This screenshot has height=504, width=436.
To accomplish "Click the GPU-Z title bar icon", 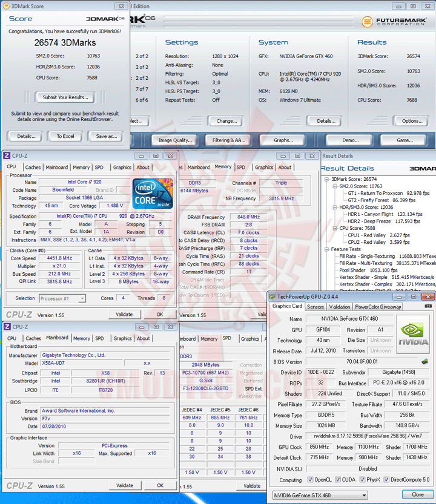I will click(272, 296).
